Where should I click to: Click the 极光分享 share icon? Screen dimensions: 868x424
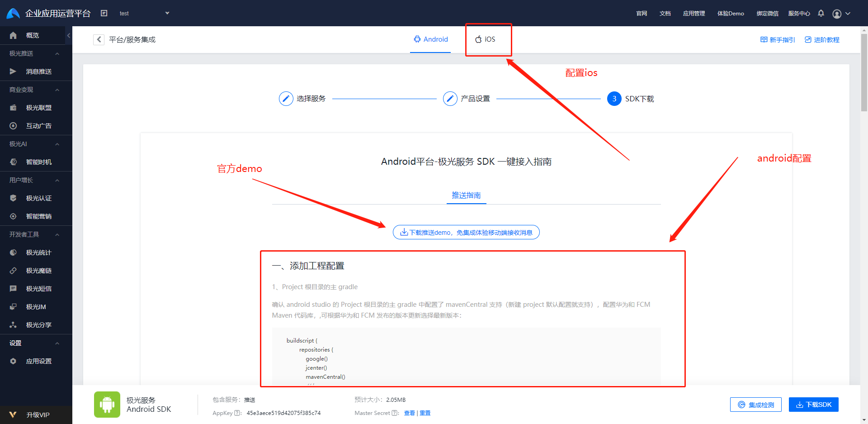click(13, 325)
